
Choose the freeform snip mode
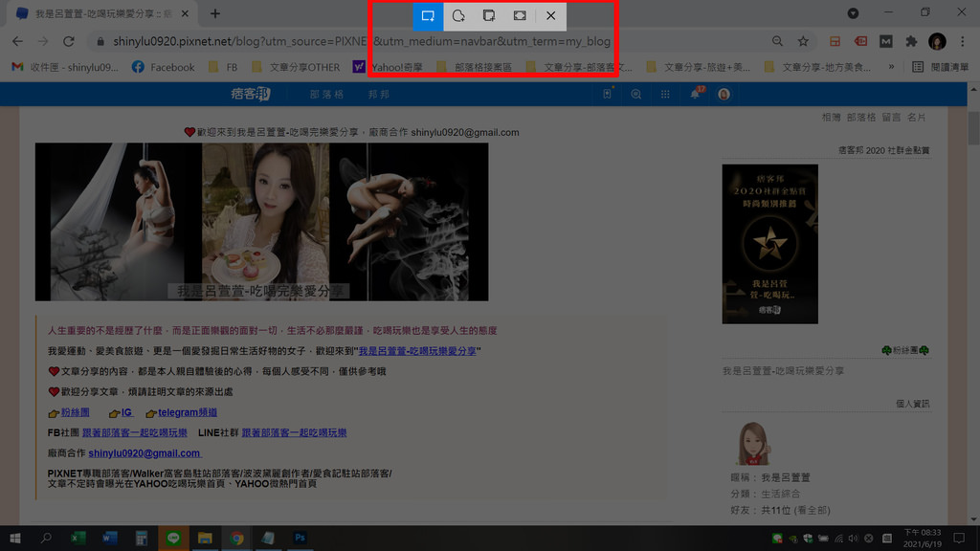(x=458, y=16)
